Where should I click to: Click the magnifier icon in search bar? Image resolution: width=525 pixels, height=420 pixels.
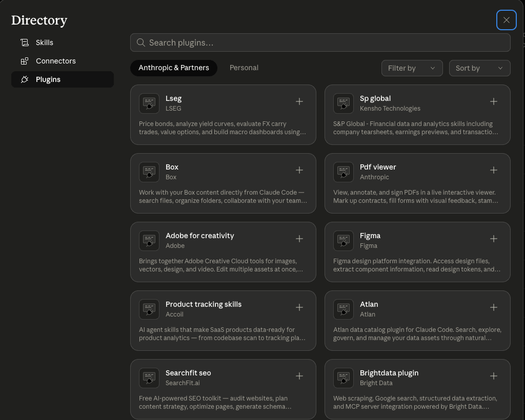point(141,43)
